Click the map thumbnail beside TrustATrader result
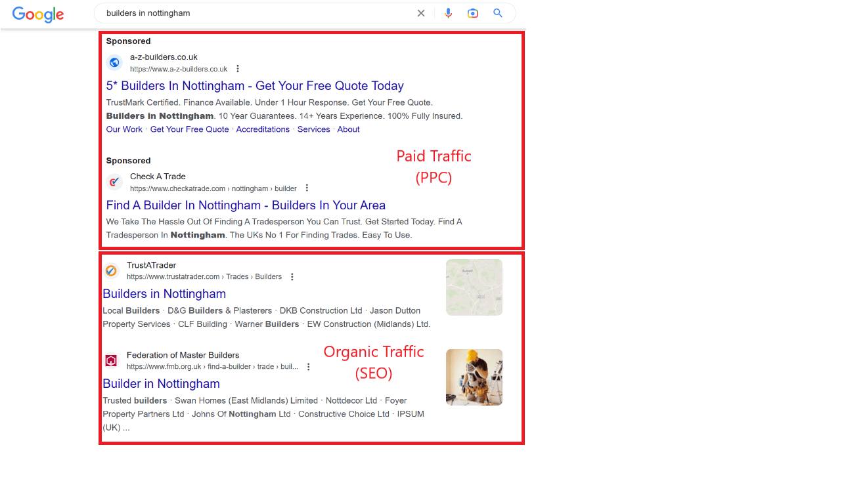 [x=474, y=287]
